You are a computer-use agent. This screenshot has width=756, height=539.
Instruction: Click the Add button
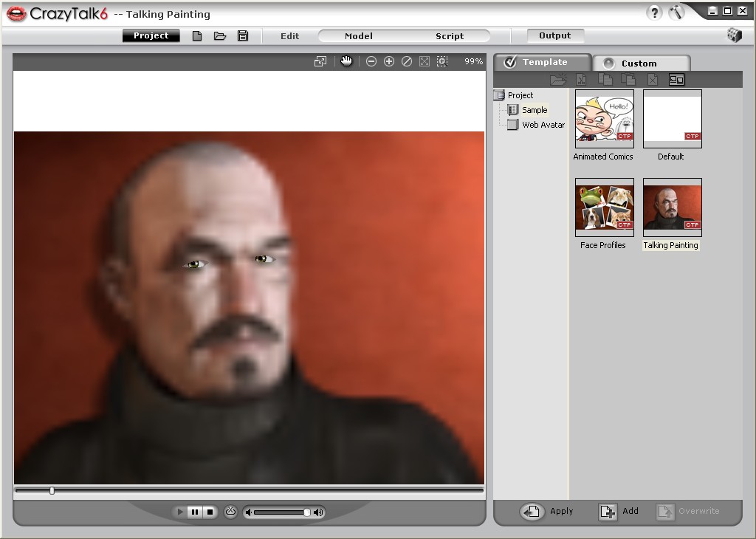click(619, 511)
